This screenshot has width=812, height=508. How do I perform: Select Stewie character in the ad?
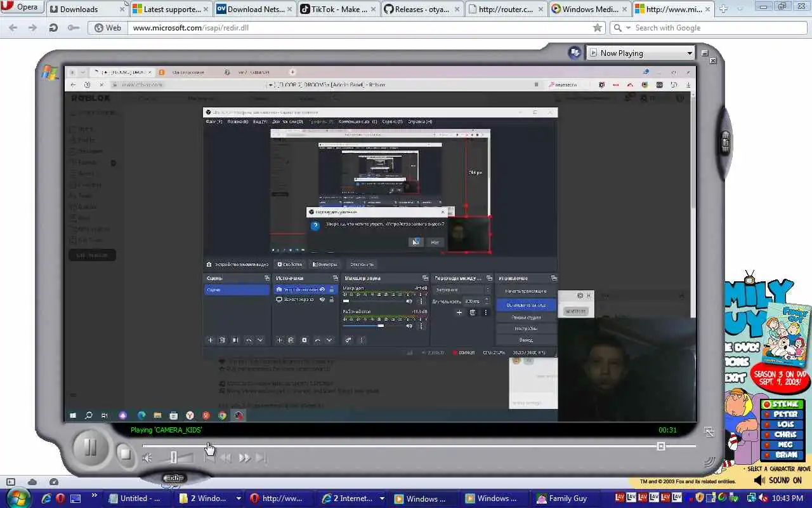[x=783, y=404]
